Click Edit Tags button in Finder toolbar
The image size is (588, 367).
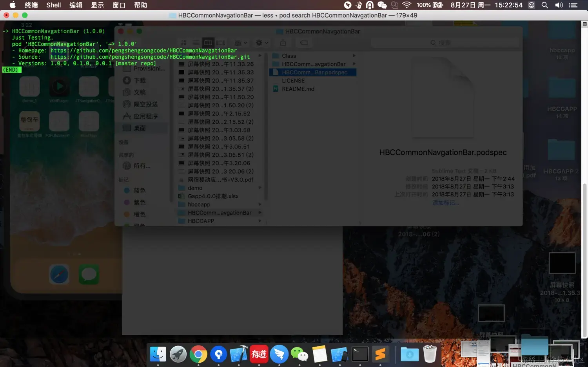coord(304,43)
